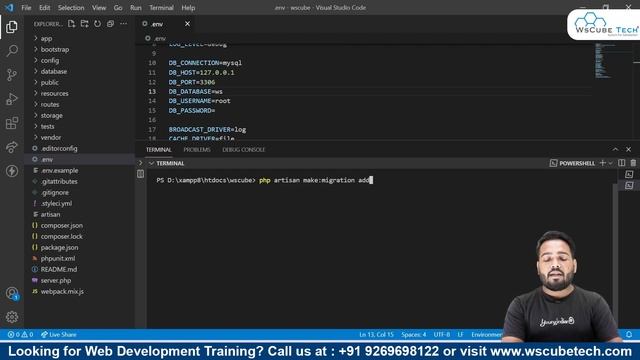Refresh the Explorer file tree
Viewport: 640px width, 360px height.
pyautogui.click(x=98, y=24)
